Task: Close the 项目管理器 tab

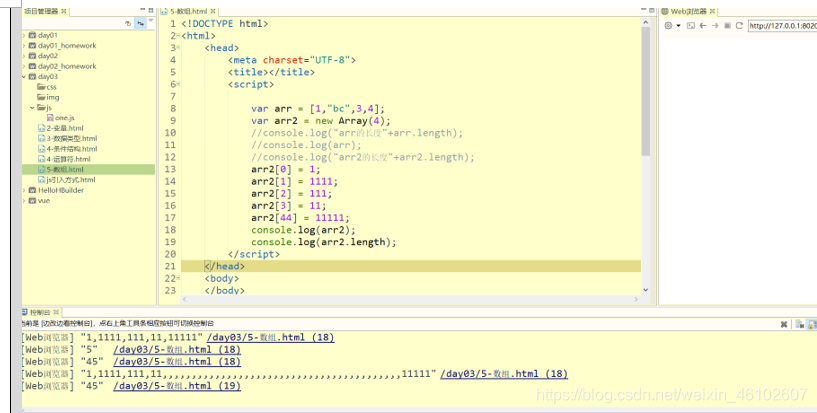Action: coord(64,11)
